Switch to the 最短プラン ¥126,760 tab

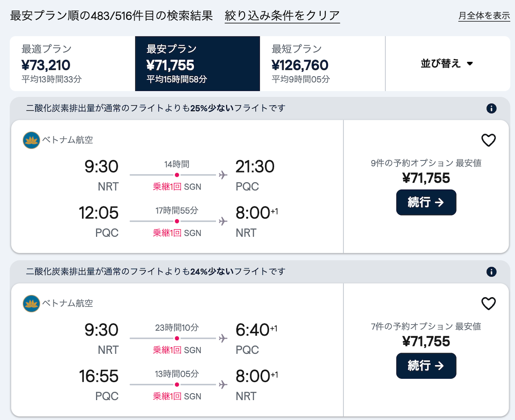tap(322, 64)
